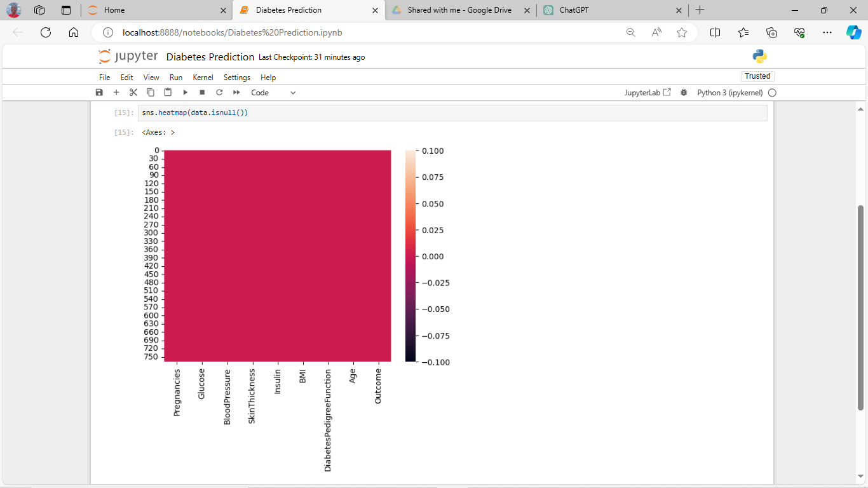Click the red heatmap plot area

coord(278,256)
